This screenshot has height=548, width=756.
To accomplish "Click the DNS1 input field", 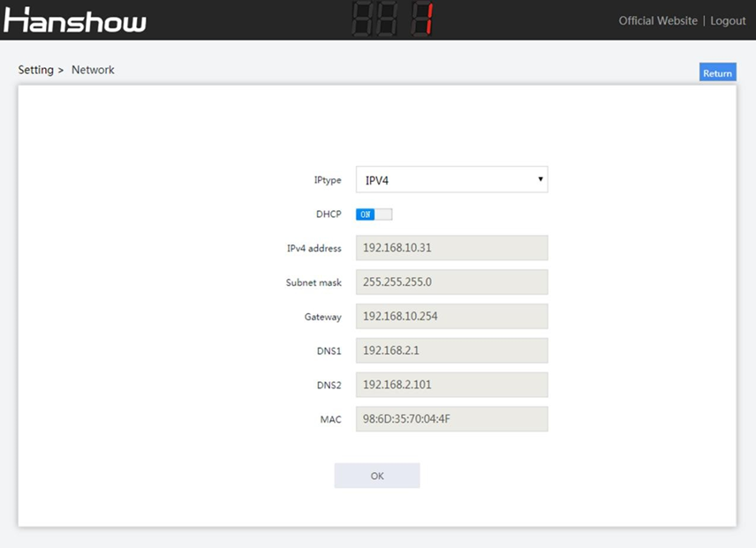I will coord(452,350).
